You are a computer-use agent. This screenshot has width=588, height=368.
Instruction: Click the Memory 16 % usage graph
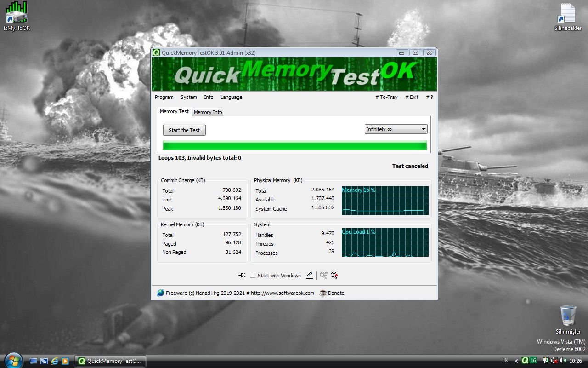(x=385, y=201)
